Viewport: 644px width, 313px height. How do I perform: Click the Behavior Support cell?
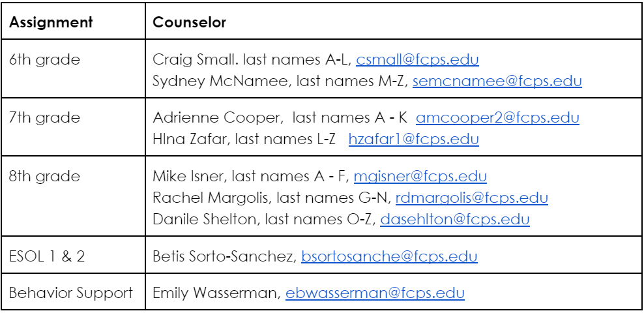click(x=71, y=293)
